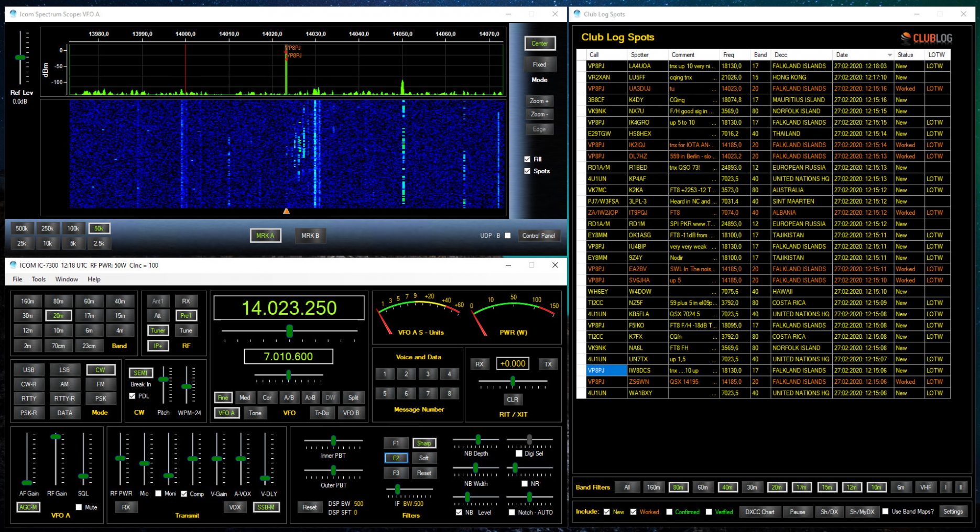The height and width of the screenshot is (532, 980).
Task: Enable the IP+ function
Action: coord(158,346)
